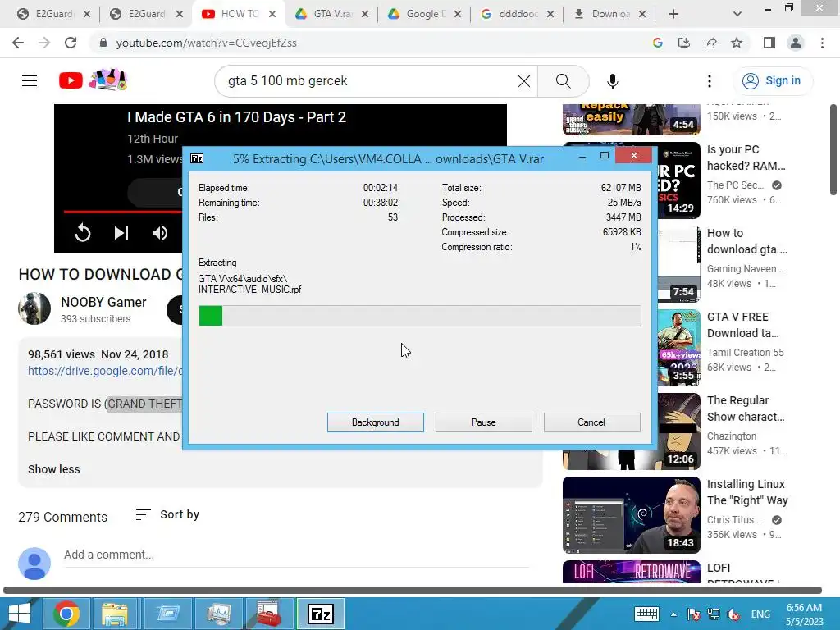Switch to Downloads tab
The image size is (840, 630).
[610, 14]
